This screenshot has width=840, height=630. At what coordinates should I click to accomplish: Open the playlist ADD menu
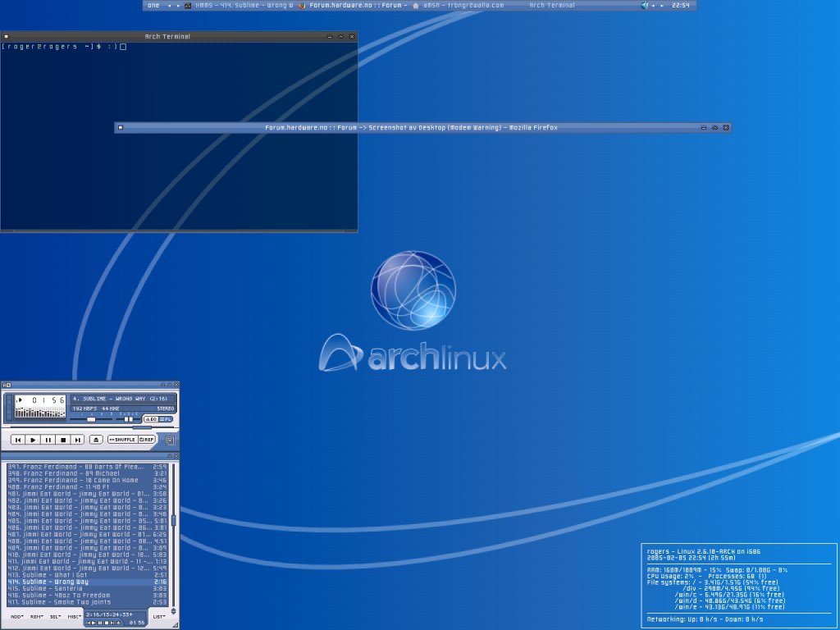(16, 617)
